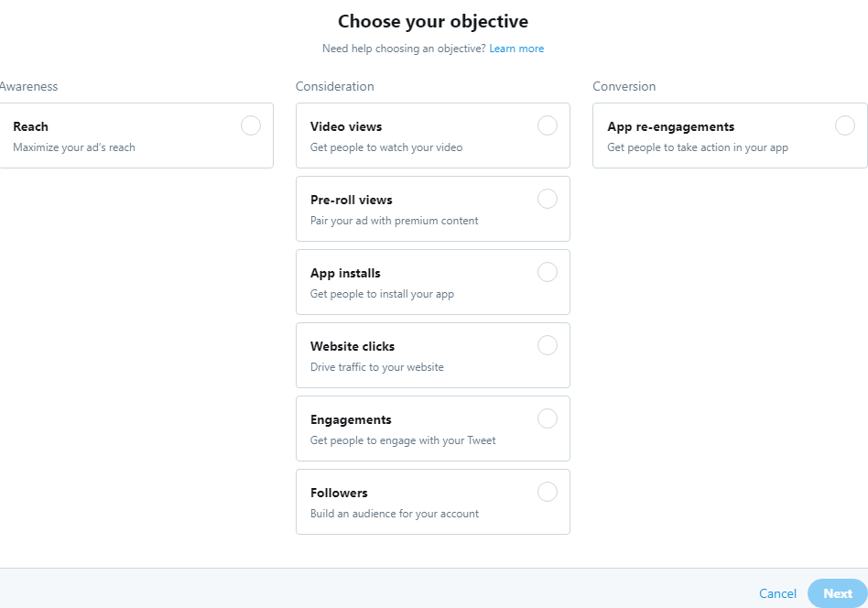This screenshot has height=608, width=868.
Task: Pick the App installs radio button
Action: (x=548, y=272)
